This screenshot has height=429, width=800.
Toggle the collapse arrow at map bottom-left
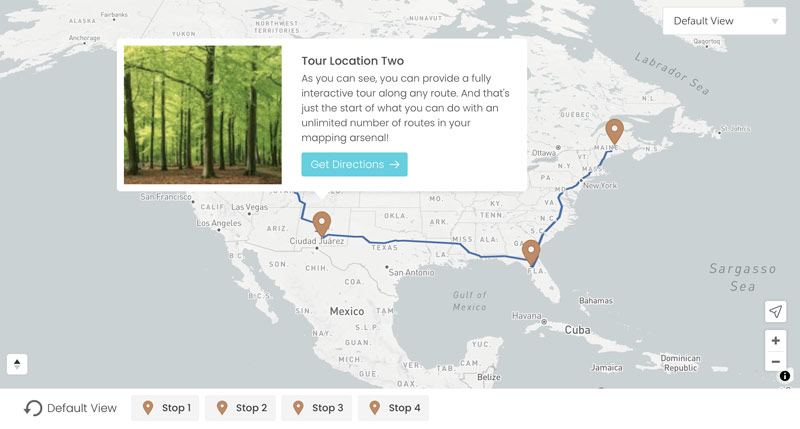pos(17,364)
